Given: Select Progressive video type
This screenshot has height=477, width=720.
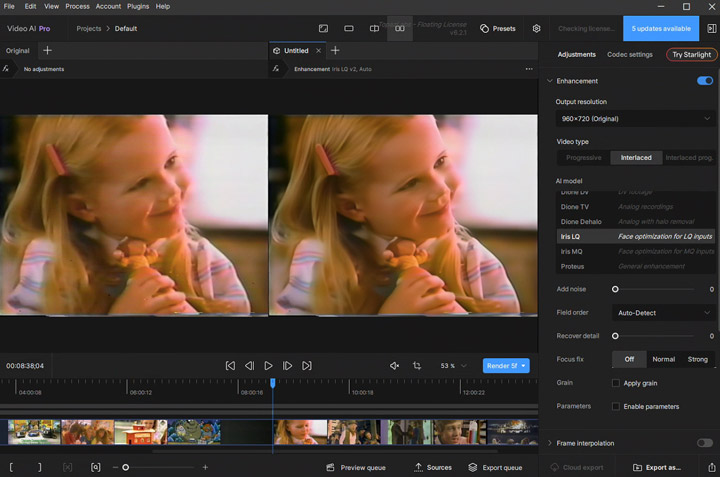Looking at the screenshot, I should [584, 157].
